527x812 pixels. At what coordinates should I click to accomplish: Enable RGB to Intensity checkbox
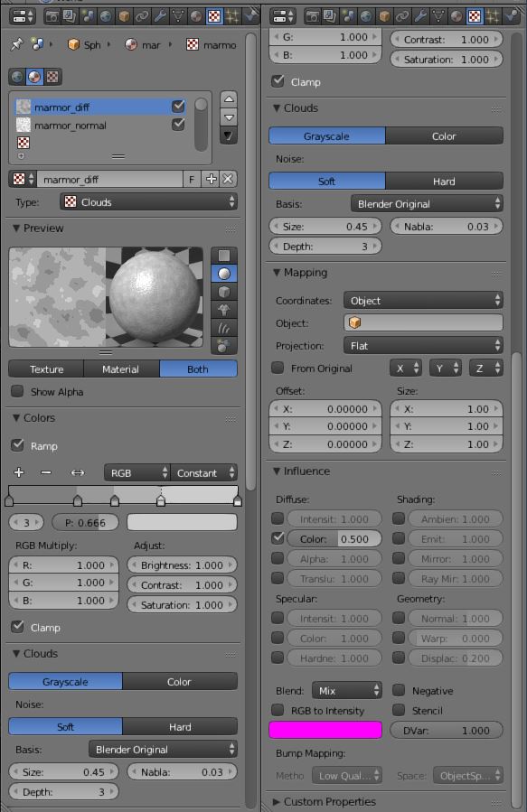point(278,709)
